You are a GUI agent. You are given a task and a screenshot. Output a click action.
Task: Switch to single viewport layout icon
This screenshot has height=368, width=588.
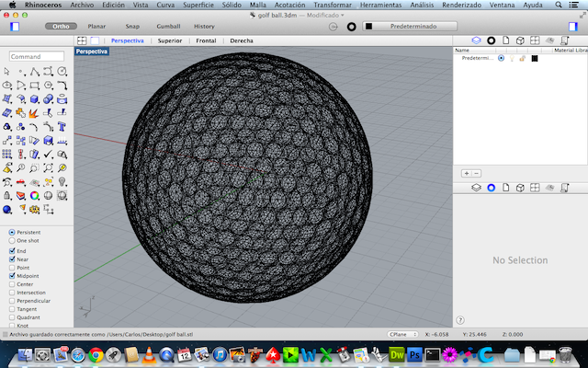[x=95, y=40]
